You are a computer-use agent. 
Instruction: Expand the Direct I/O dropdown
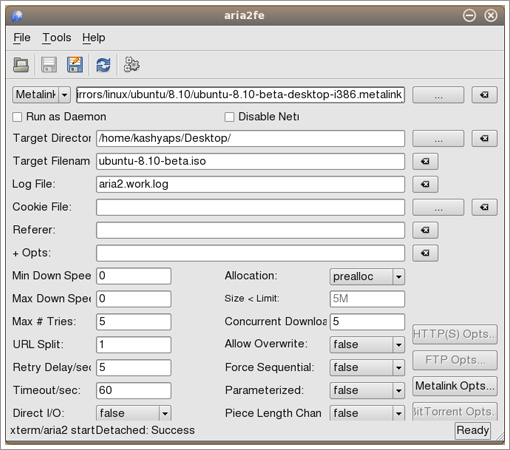133,413
